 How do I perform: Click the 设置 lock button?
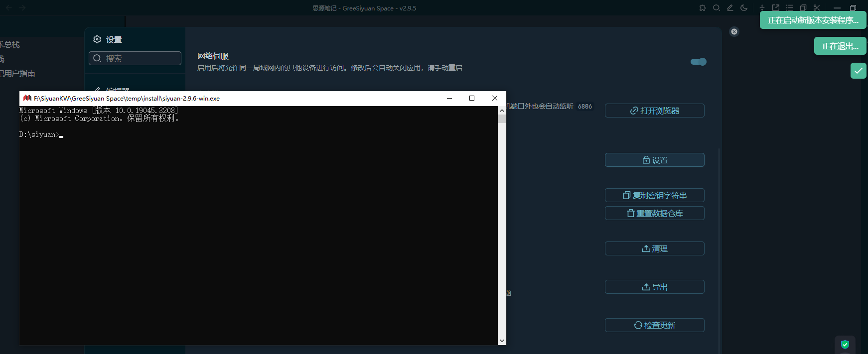tap(654, 160)
